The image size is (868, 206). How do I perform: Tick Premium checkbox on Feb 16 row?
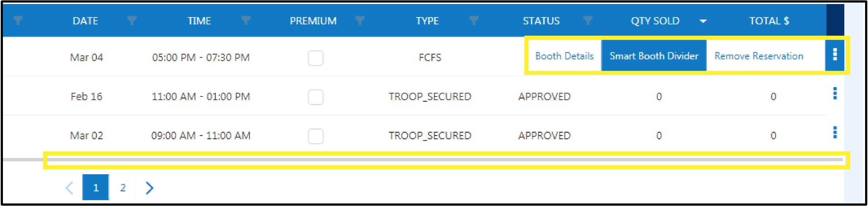pos(315,97)
